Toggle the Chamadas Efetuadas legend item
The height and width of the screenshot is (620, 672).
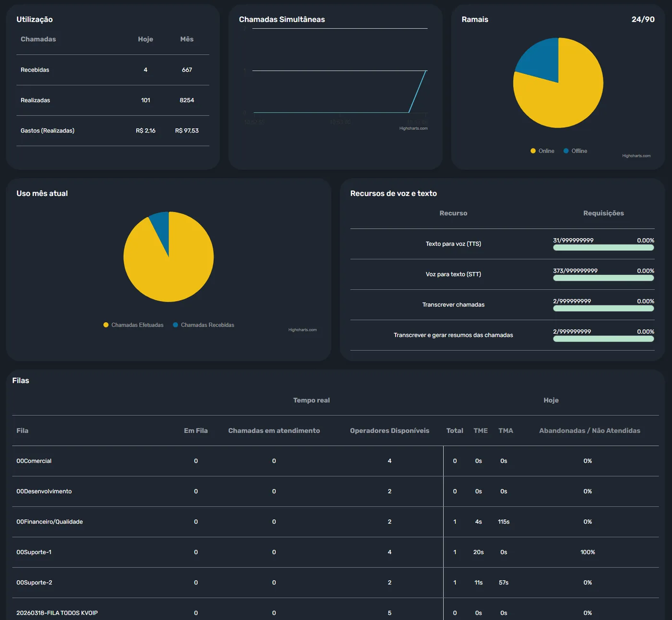pos(133,325)
